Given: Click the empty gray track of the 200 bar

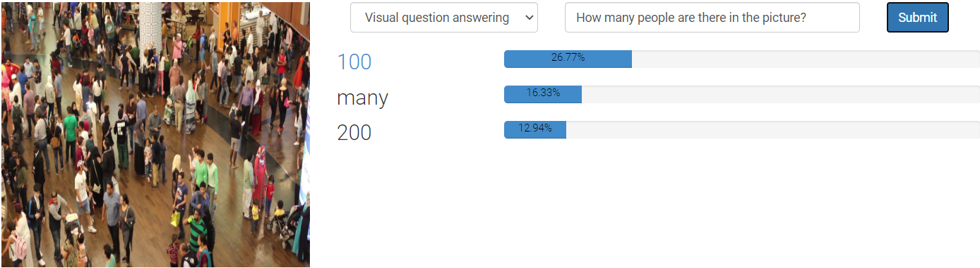Looking at the screenshot, I should [x=773, y=129].
